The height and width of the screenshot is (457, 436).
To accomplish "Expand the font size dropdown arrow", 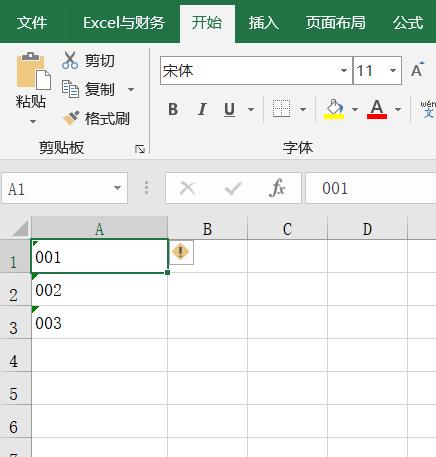I will point(393,71).
